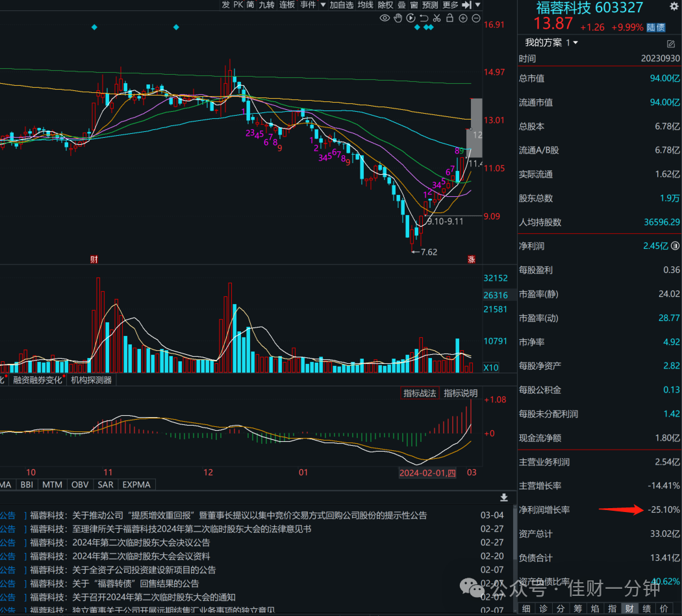Select the 绩 tab in right panel
682x616 pixels.
pyautogui.click(x=647, y=609)
